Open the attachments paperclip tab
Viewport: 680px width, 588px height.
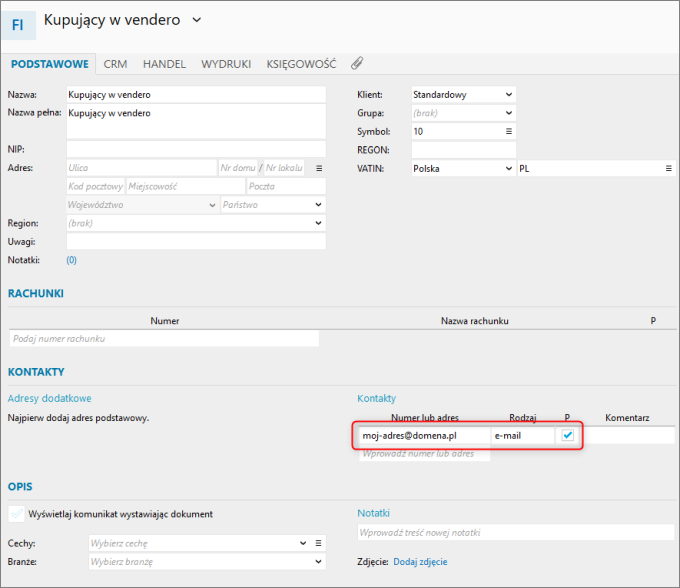click(x=357, y=63)
